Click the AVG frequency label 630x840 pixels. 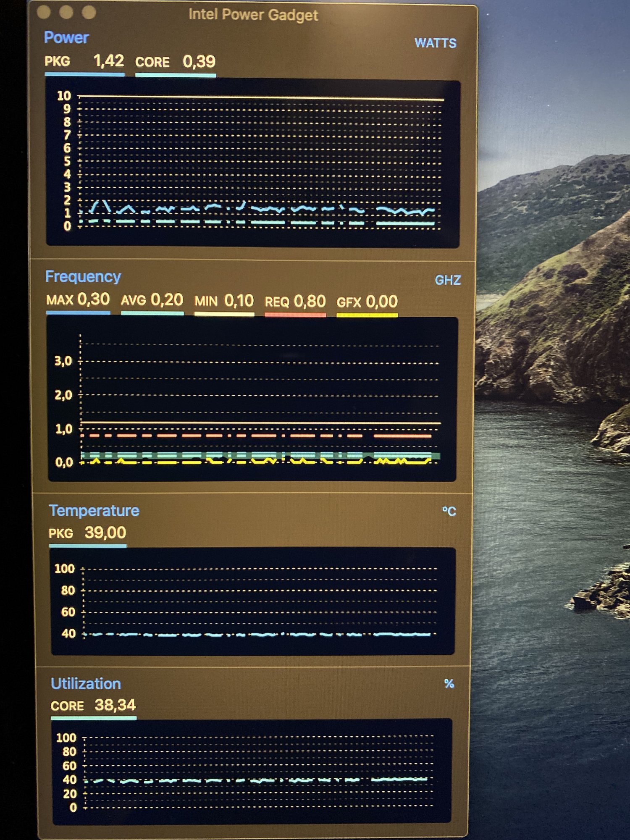134,300
